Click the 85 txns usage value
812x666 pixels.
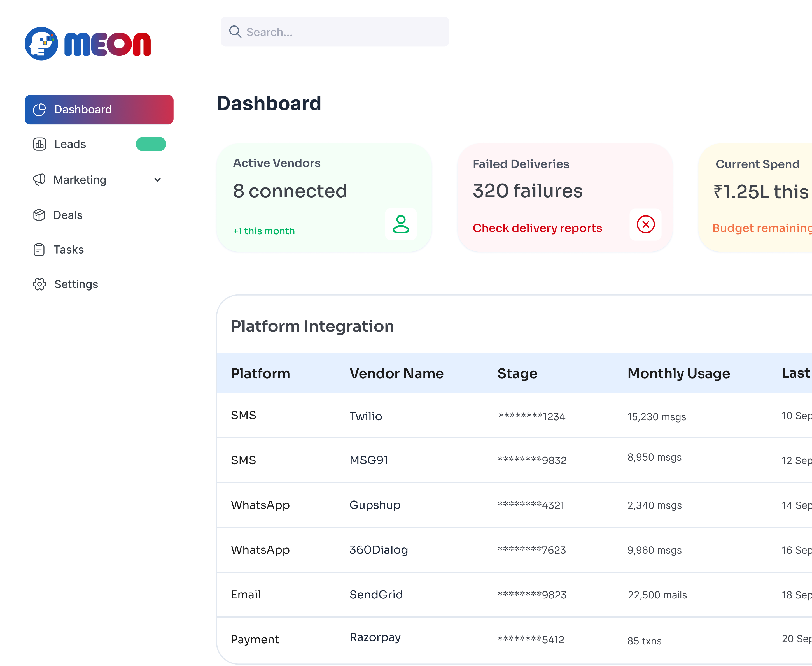pos(645,641)
